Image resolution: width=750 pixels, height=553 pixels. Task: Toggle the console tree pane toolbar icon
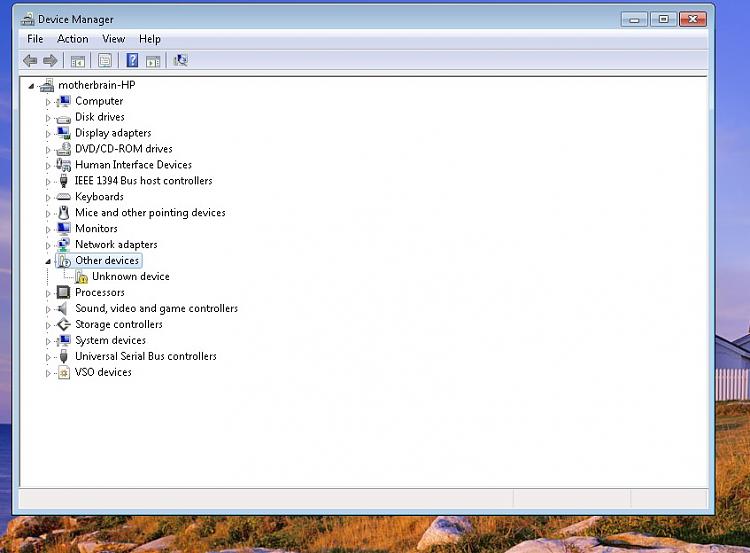[77, 61]
